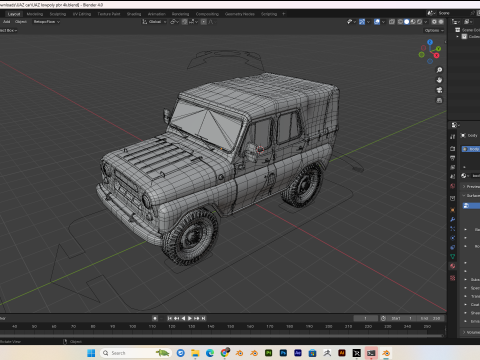The image size is (480, 360).
Task: Select solid viewport shading
Action: point(407,22)
